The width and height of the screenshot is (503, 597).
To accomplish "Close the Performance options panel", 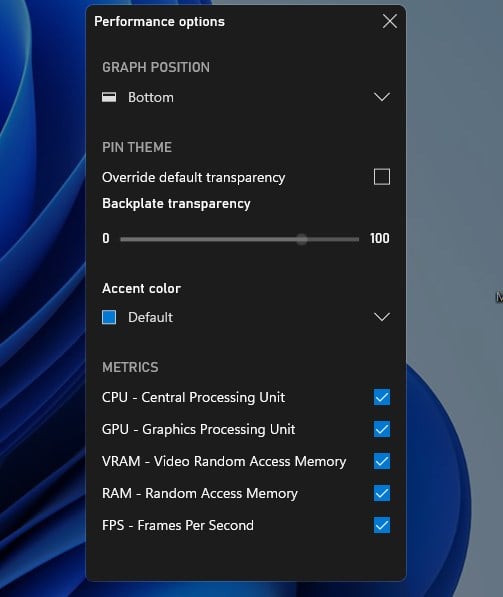I will tap(390, 21).
